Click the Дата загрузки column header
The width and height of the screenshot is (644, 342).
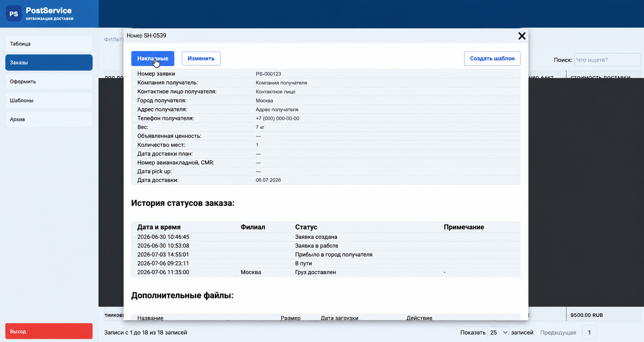coord(339,318)
